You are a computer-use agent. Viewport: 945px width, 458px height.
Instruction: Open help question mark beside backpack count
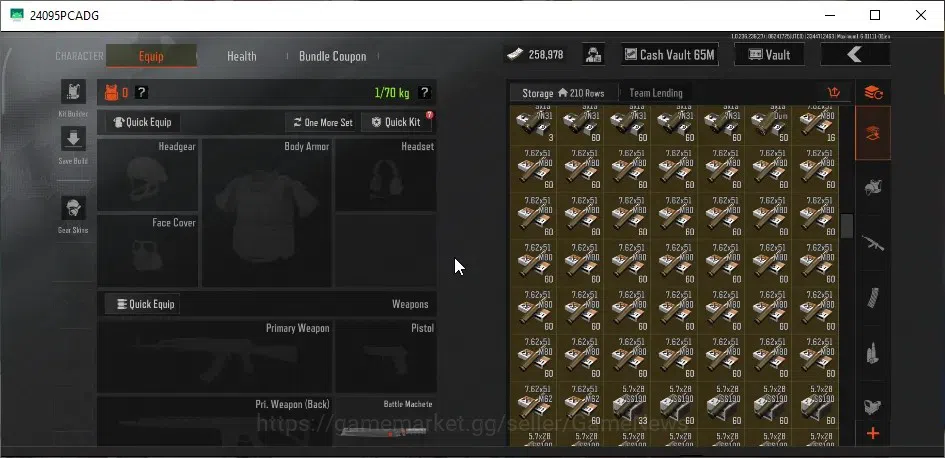point(141,93)
